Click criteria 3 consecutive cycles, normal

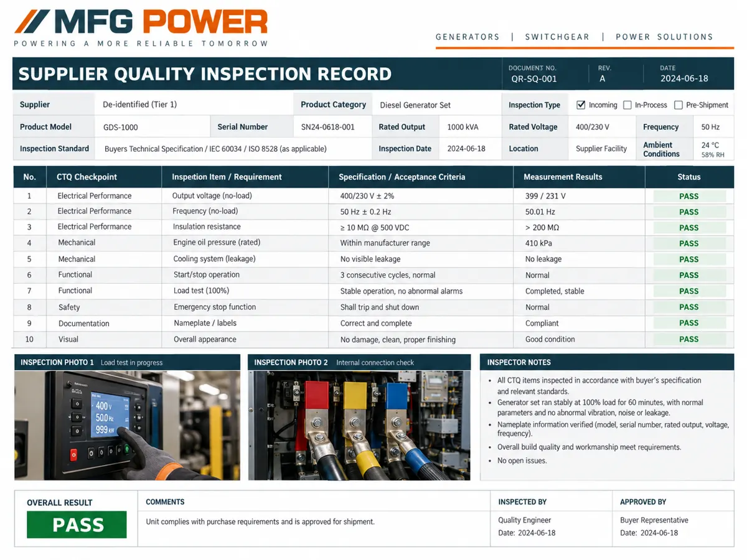click(x=388, y=275)
